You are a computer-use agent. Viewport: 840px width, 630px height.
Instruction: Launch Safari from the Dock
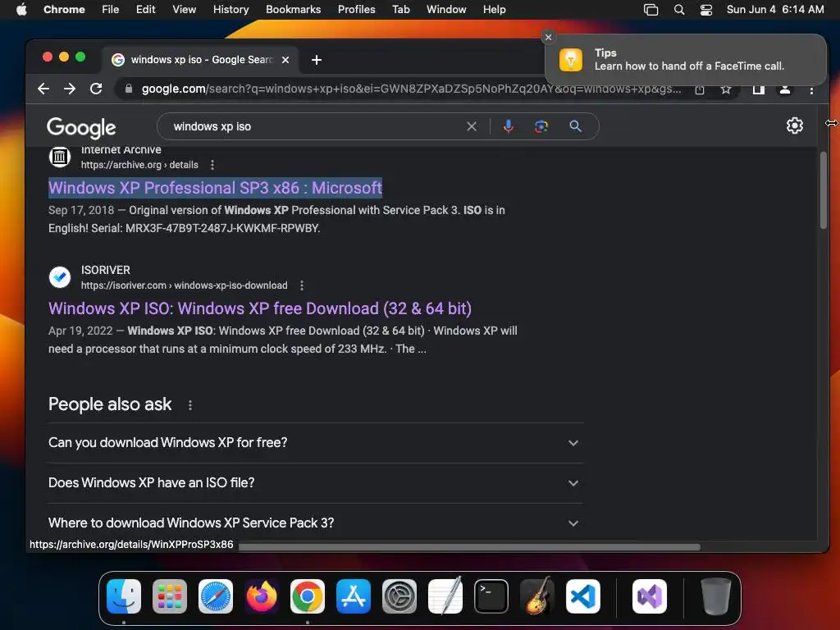(216, 596)
